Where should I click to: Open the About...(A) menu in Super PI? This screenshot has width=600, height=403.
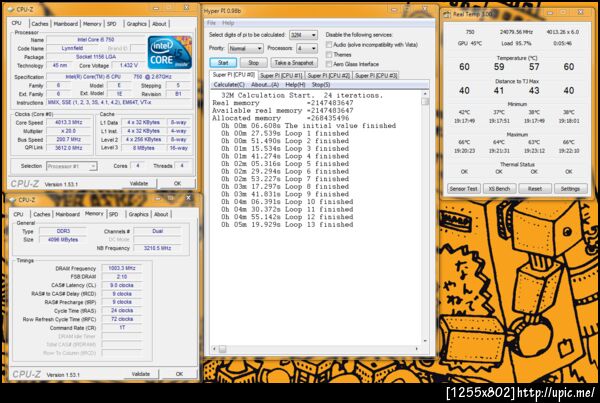coord(265,85)
